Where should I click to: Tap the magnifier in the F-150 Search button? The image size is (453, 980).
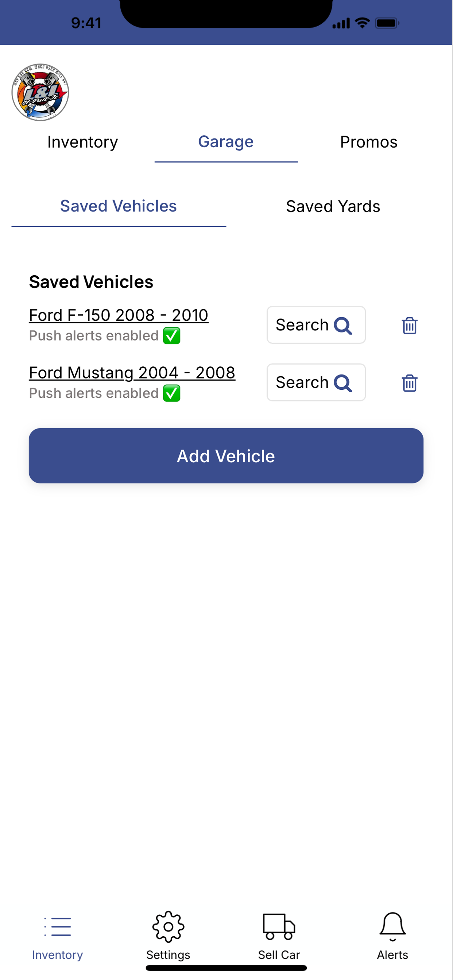click(342, 325)
